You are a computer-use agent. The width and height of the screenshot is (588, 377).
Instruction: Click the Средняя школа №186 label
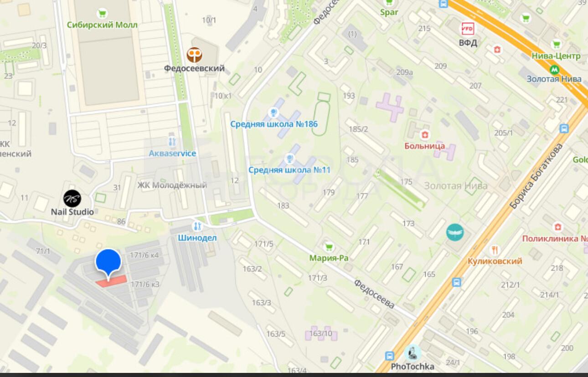pos(274,124)
